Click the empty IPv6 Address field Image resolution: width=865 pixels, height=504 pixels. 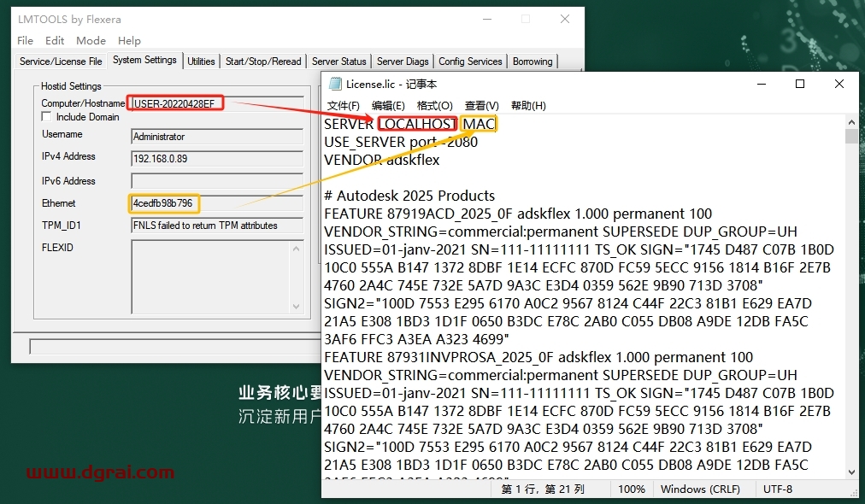pos(217,181)
